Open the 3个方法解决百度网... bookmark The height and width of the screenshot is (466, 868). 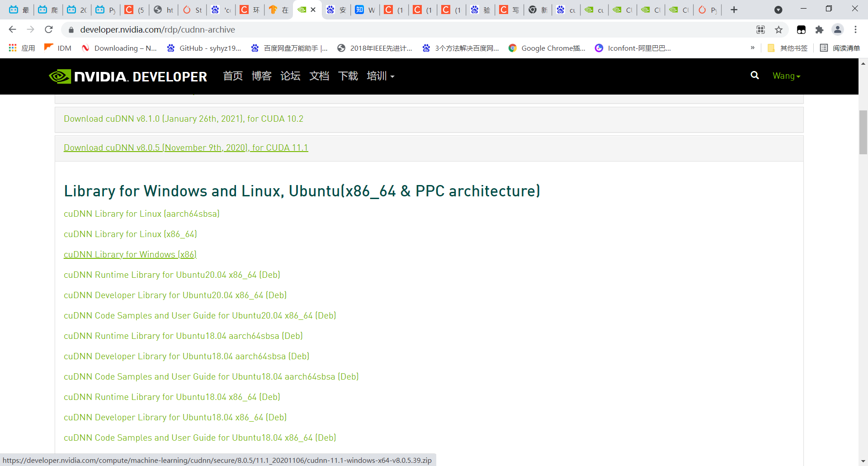(460, 48)
